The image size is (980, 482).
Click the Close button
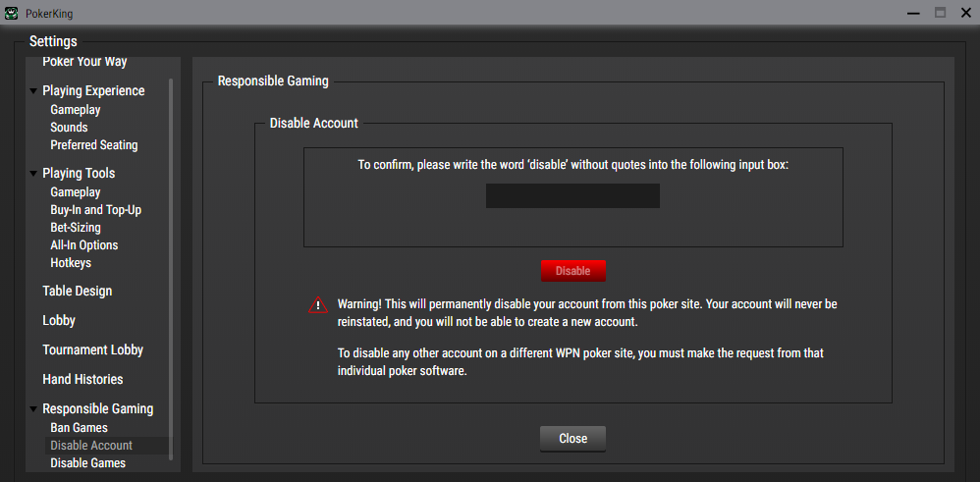coord(573,439)
